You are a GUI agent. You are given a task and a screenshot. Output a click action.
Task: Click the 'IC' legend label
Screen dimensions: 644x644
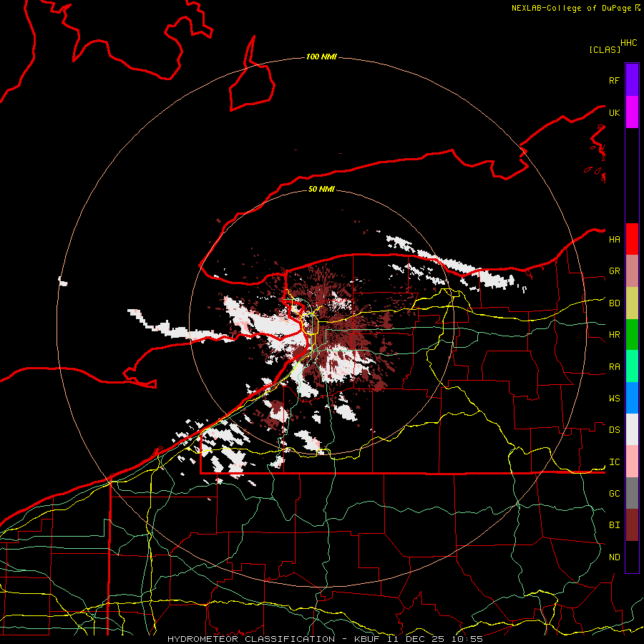click(614, 462)
